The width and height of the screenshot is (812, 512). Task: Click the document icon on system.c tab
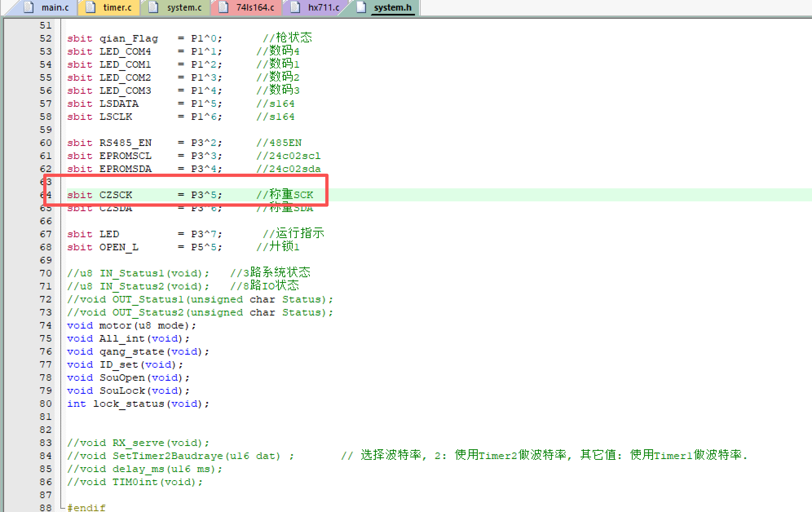pyautogui.click(x=153, y=7)
